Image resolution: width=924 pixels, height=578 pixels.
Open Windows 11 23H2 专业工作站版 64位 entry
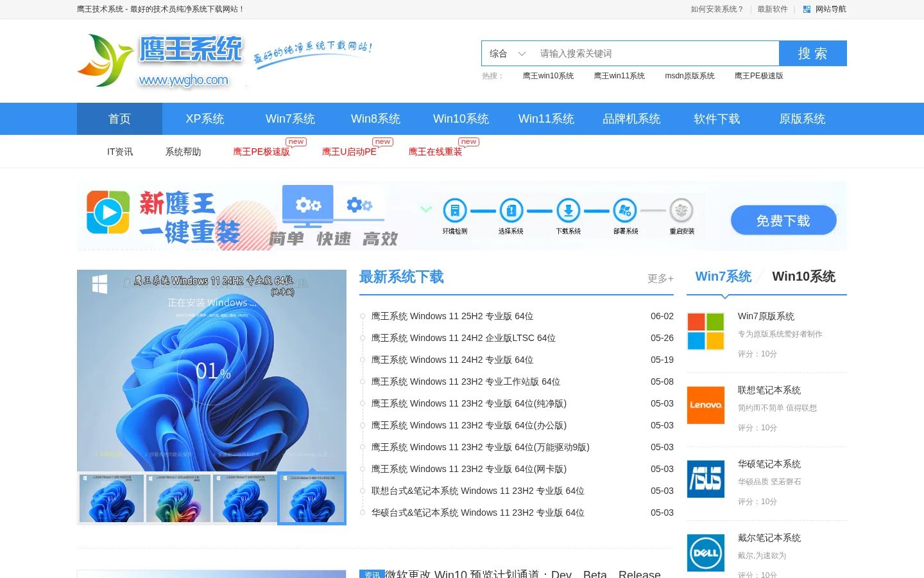coord(466,381)
